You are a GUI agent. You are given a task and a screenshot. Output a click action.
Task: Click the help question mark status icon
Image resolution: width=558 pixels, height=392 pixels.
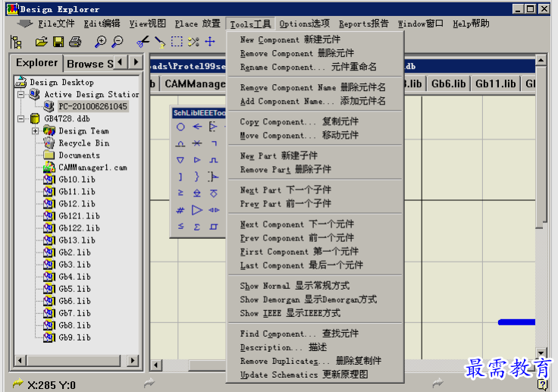coord(542,384)
